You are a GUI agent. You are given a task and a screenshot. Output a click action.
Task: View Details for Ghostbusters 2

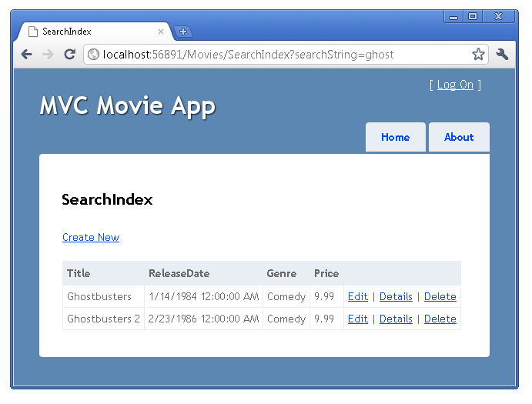(396, 319)
